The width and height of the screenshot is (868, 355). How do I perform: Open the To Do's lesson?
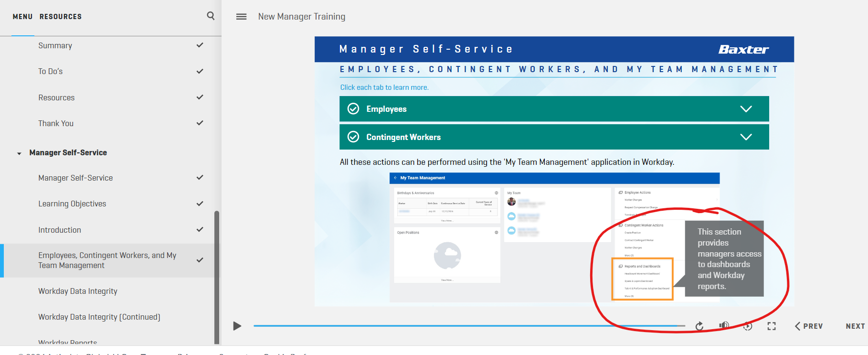[50, 71]
